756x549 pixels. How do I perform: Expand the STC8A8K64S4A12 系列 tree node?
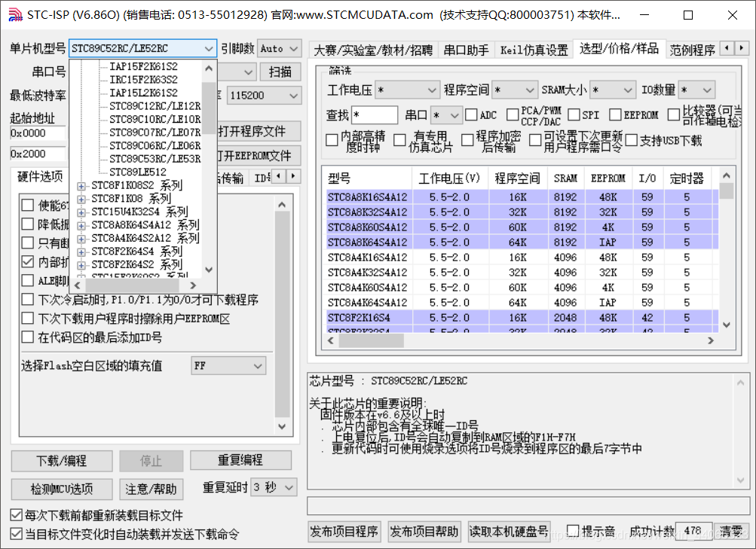pyautogui.click(x=81, y=225)
